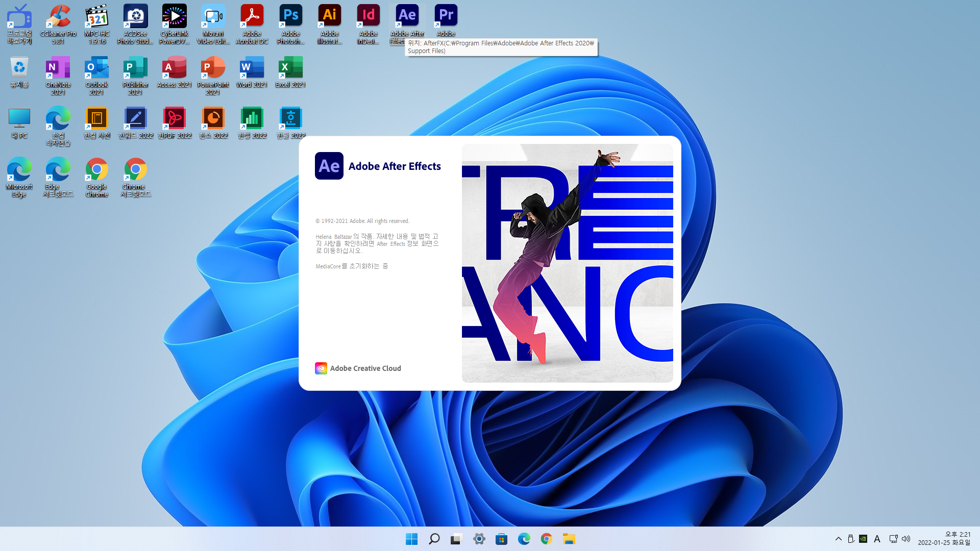The width and height of the screenshot is (980, 551).
Task: Select the CCleaner Pro 5.81 shortcut
Action: [x=58, y=16]
